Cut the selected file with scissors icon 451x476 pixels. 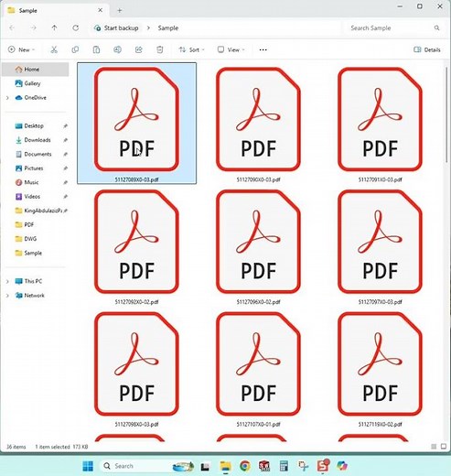[x=54, y=49]
